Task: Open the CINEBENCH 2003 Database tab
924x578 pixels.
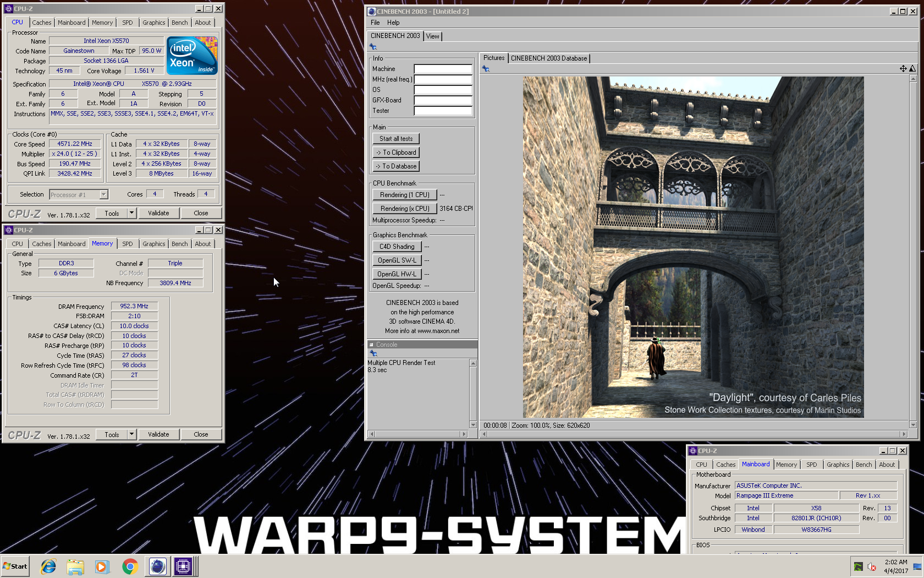Action: click(x=549, y=58)
